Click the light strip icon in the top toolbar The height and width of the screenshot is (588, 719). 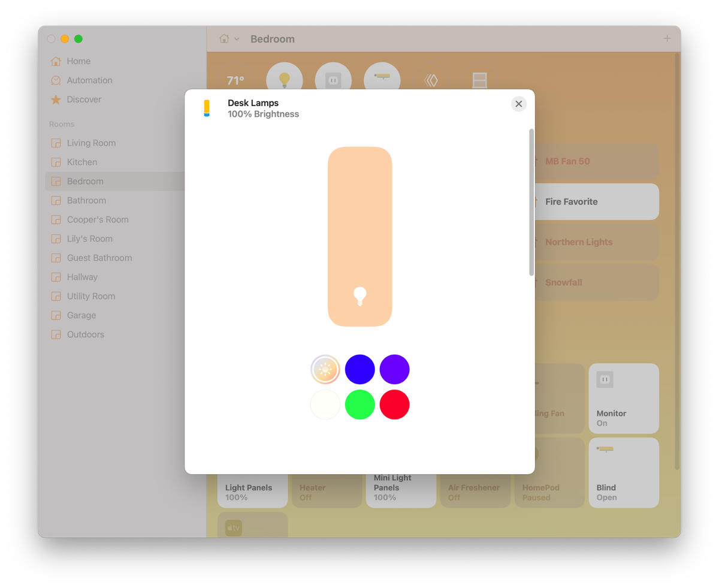[382, 77]
